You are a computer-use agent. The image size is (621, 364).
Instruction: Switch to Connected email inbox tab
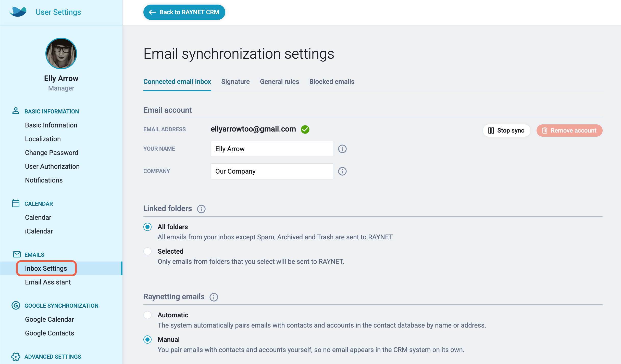click(177, 82)
